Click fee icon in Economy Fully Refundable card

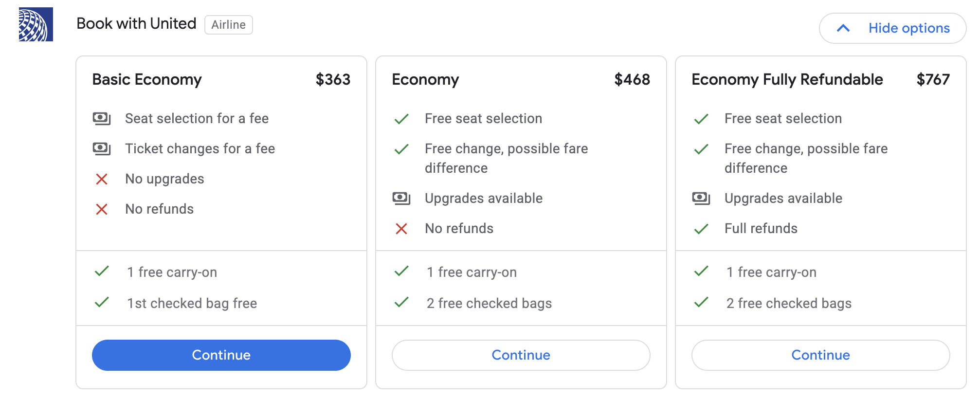701,198
